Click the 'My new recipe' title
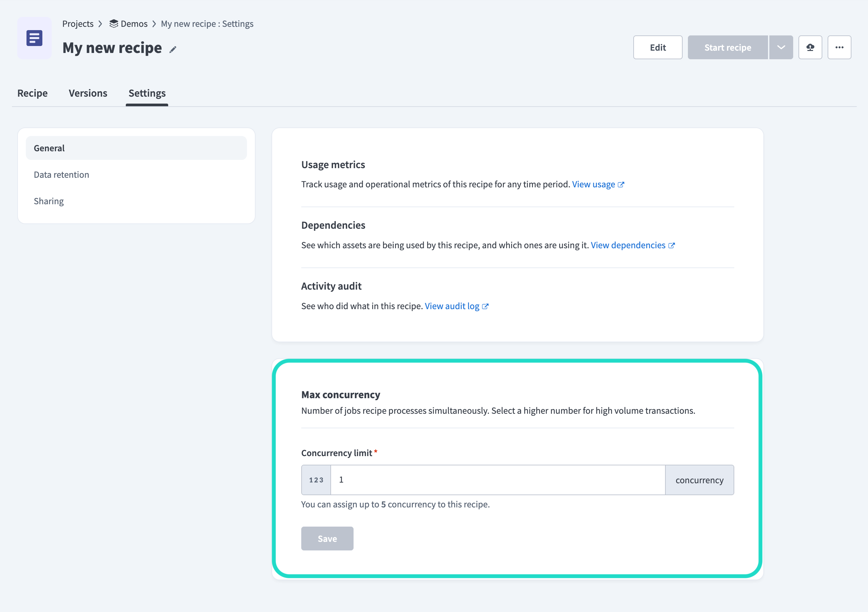This screenshot has height=612, width=868. (x=112, y=48)
